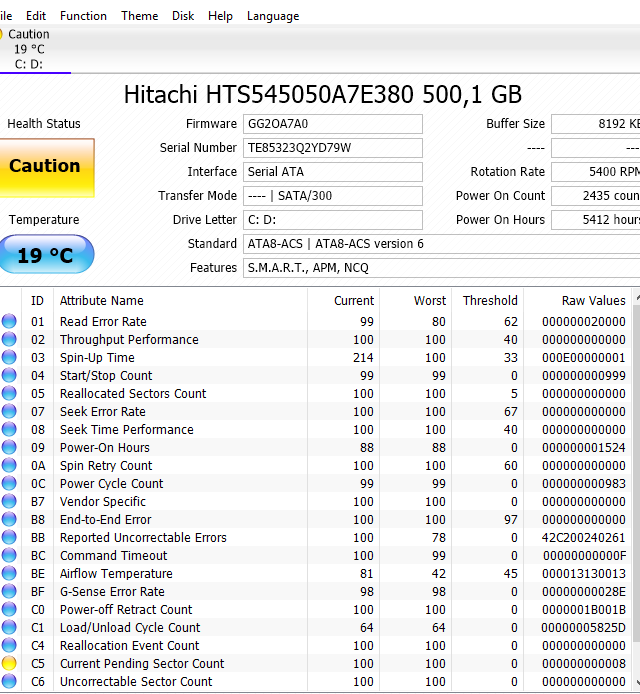Click the status icon for Read Error Rate
Viewport: 640px width, 694px height.
pos(9,321)
